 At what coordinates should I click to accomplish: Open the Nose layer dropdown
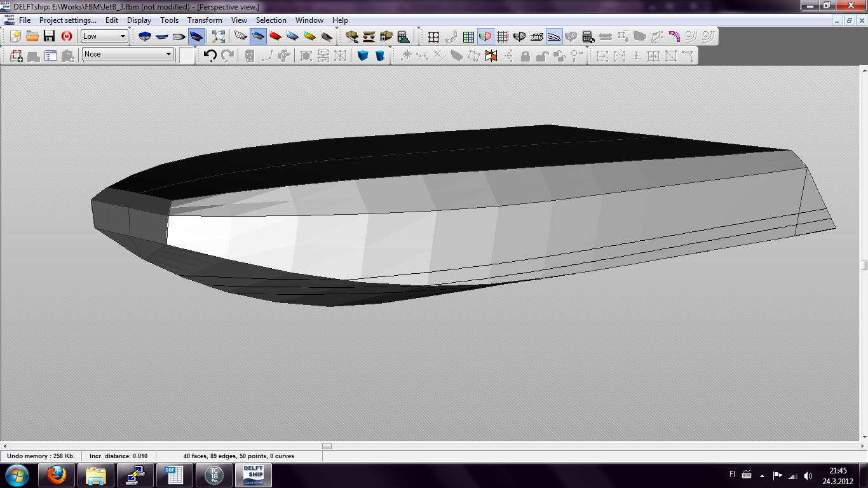168,54
